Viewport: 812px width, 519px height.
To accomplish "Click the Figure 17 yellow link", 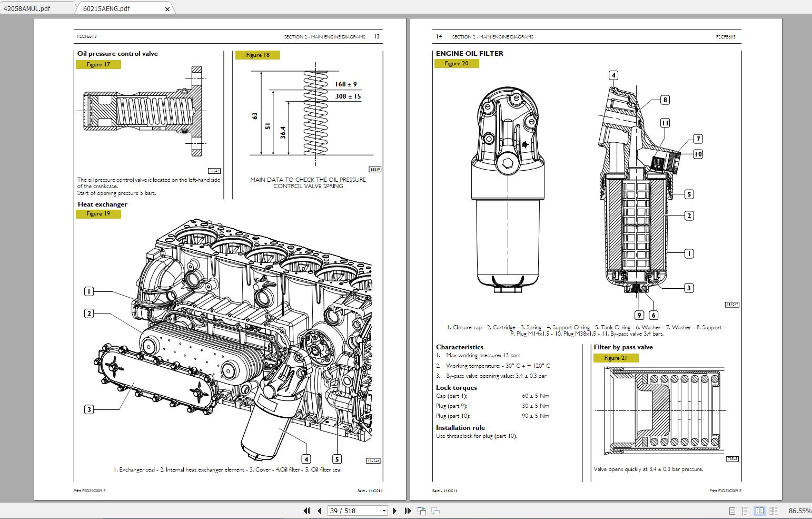I will click(x=99, y=64).
